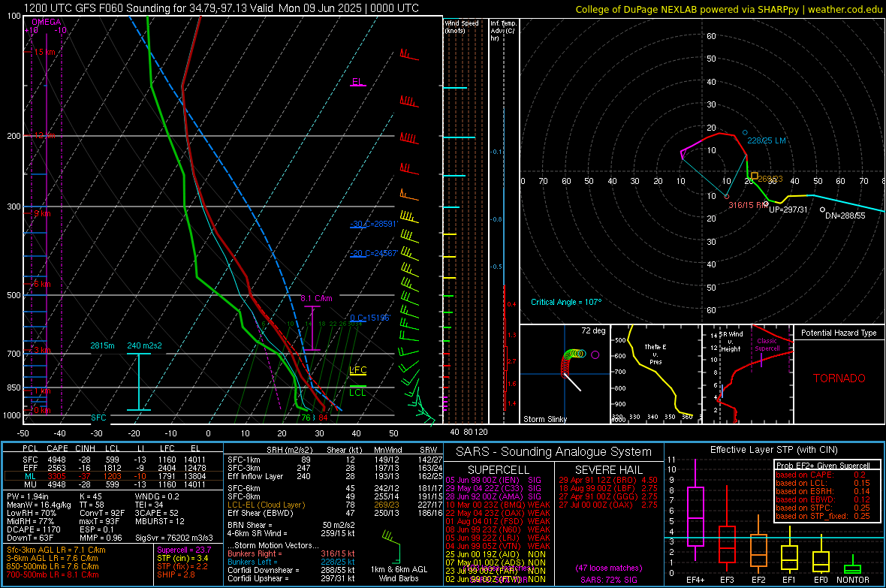Click the DCAPE = 1170 value

pyautogui.click(x=33, y=529)
